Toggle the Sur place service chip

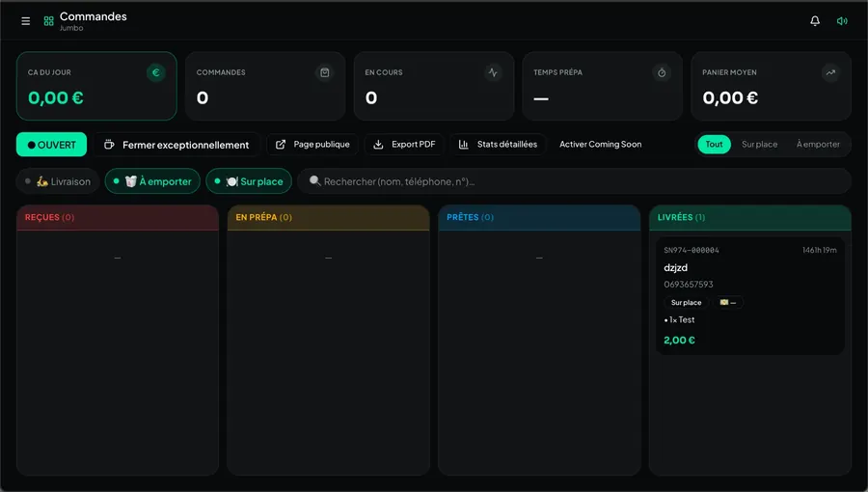point(249,181)
